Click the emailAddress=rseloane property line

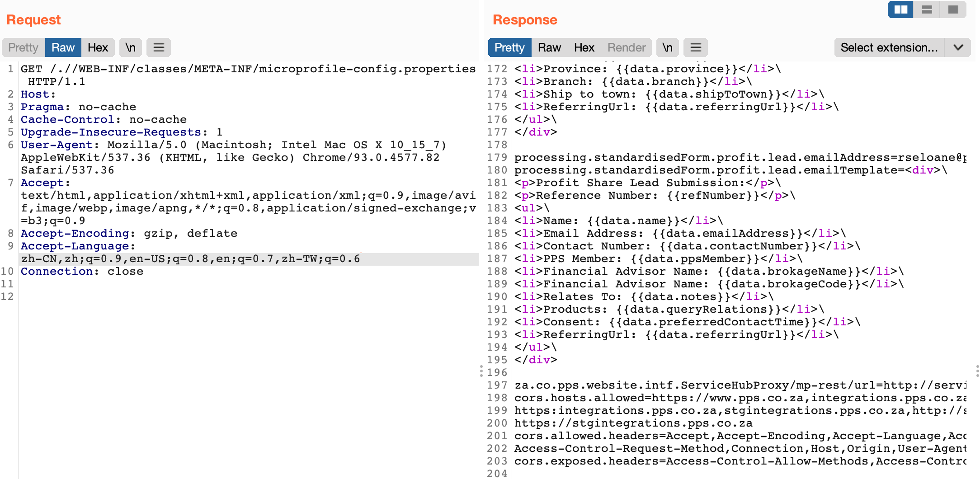tap(740, 157)
